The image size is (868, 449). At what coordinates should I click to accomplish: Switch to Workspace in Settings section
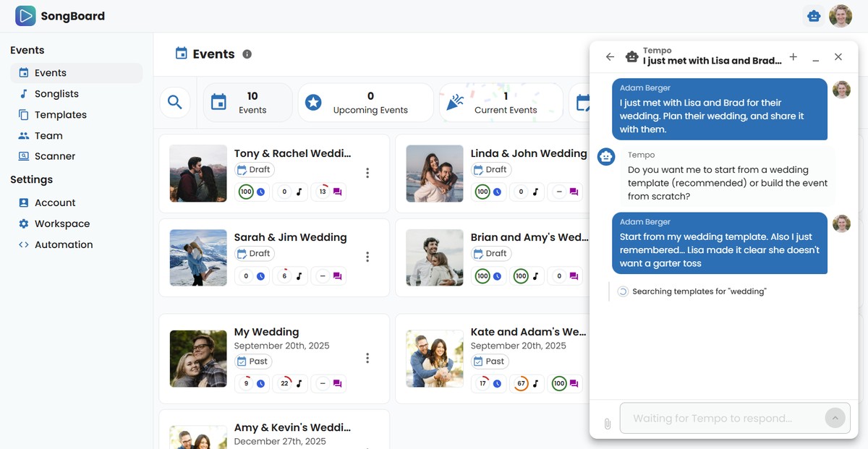(22, 223)
